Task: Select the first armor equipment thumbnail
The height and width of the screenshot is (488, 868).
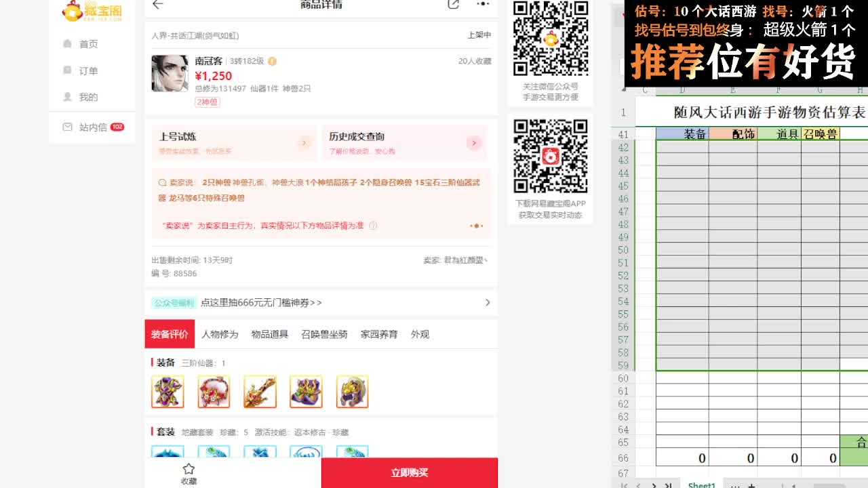Action: coord(167,392)
